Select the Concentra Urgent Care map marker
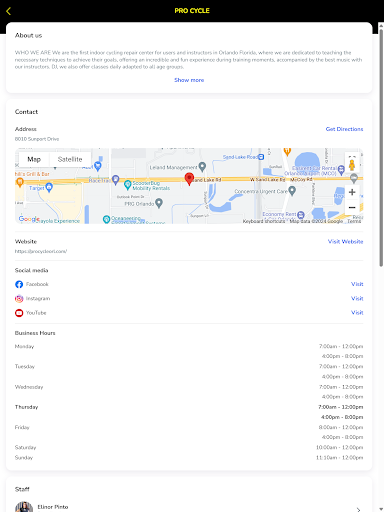The height and width of the screenshot is (512, 384). [292, 191]
